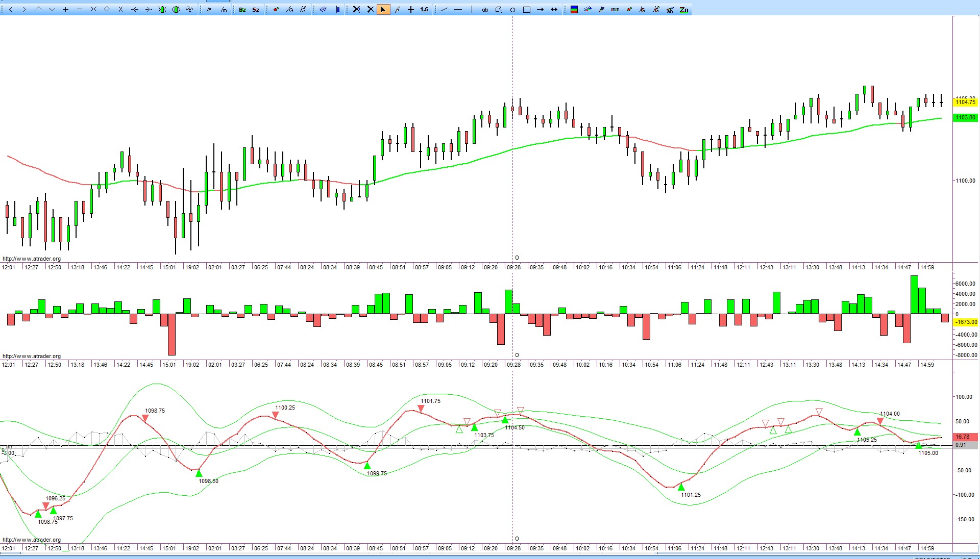Click the right chevron scroll-forward icon

click(24, 10)
